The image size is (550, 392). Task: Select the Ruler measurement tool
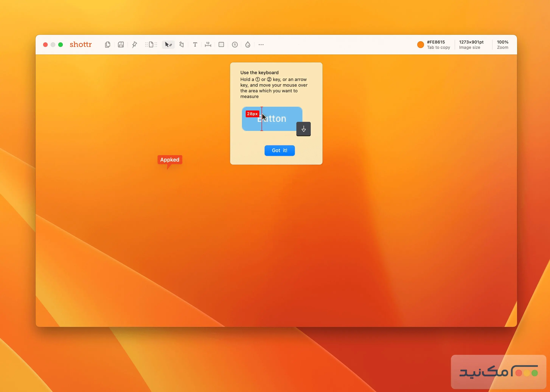coord(208,45)
